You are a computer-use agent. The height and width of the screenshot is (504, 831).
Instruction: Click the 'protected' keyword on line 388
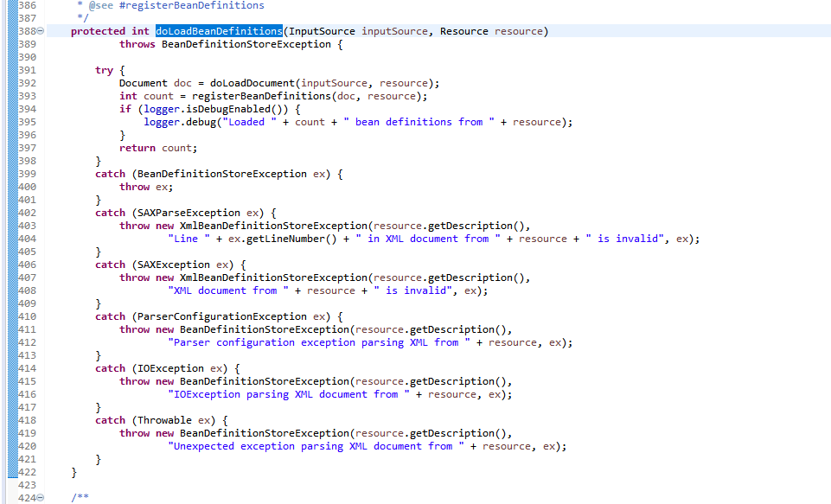pyautogui.click(x=98, y=31)
